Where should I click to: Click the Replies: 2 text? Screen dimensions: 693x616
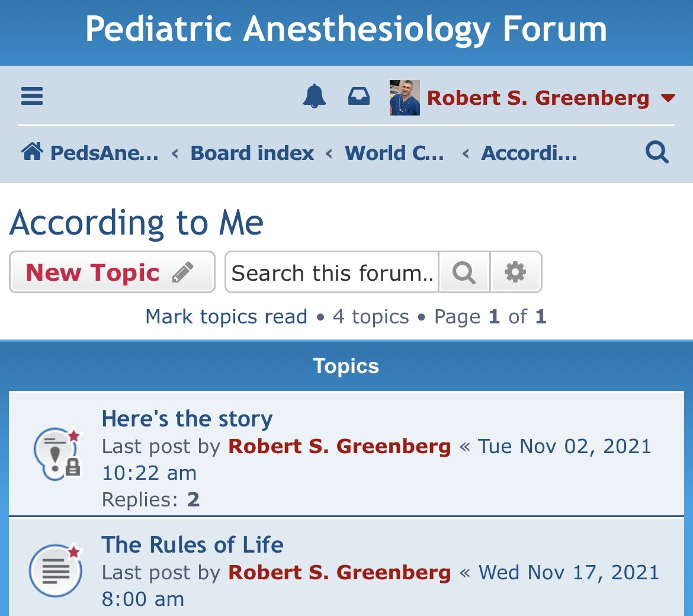click(x=150, y=500)
